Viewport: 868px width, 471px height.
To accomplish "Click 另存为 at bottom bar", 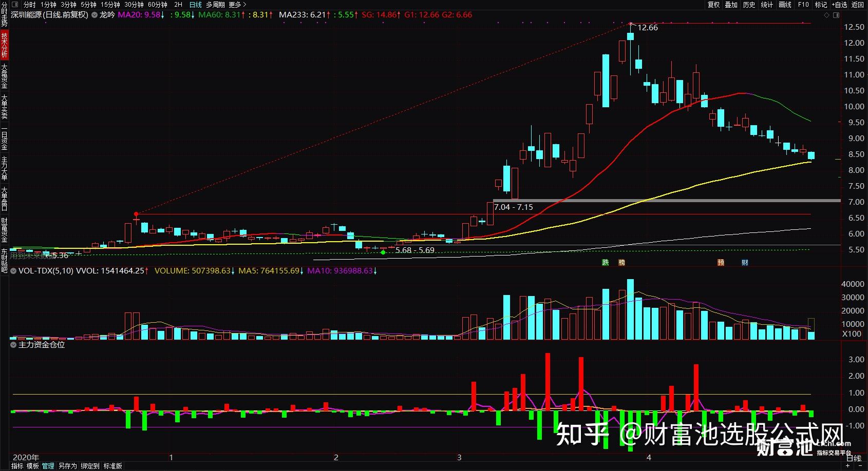I will pyautogui.click(x=67, y=466).
